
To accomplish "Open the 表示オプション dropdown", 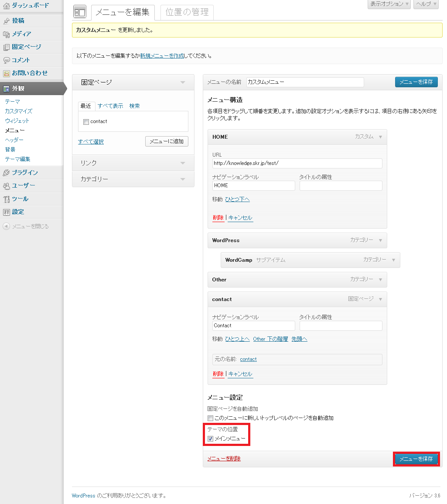I will click(389, 4).
